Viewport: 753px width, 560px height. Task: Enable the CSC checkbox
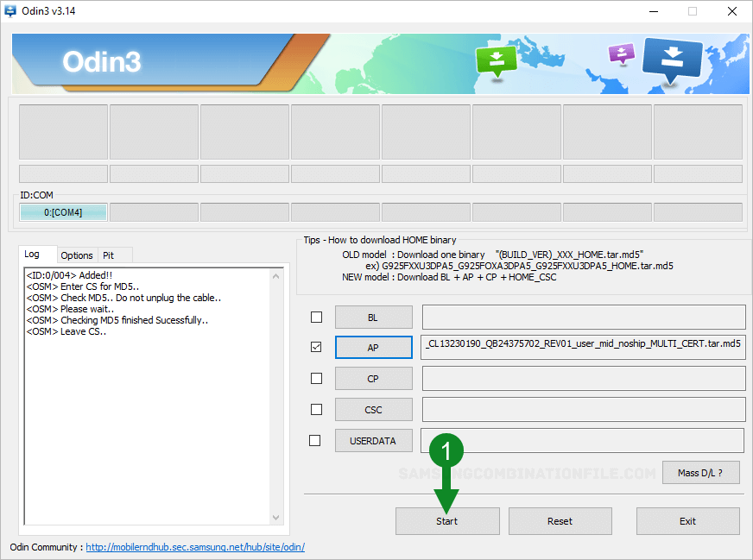pos(316,409)
